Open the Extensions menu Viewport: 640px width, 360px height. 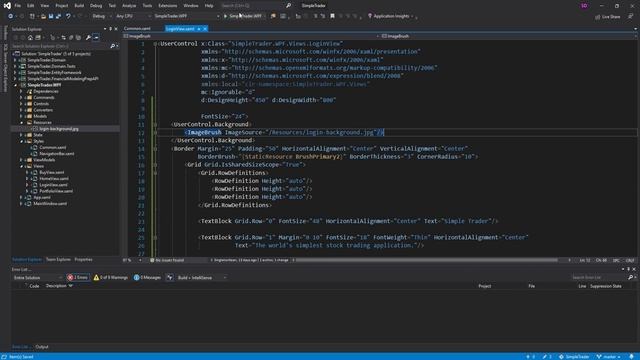168,6
